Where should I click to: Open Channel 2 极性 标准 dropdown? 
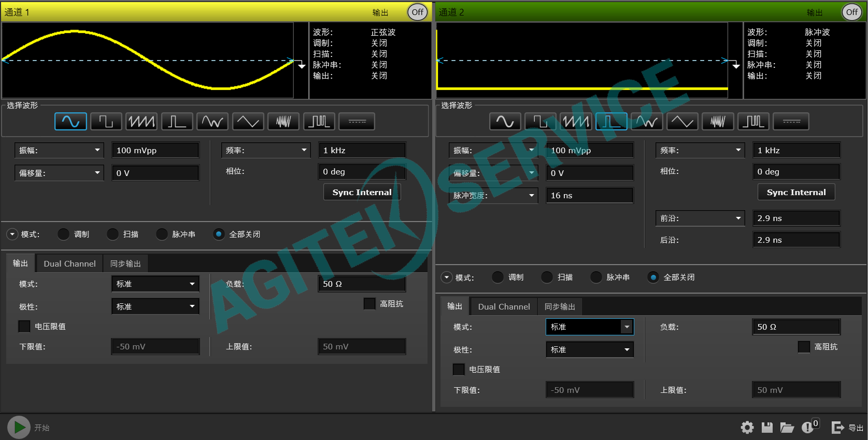coord(590,349)
